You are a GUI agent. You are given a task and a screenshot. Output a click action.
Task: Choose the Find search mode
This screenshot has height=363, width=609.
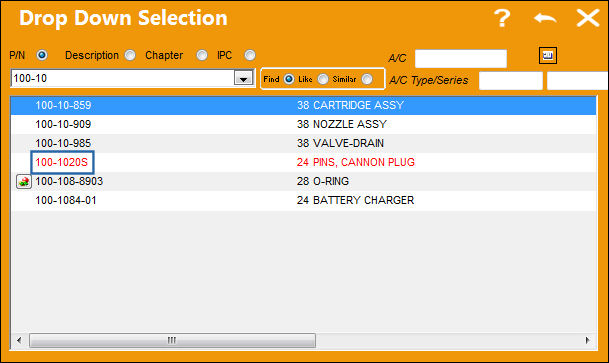pos(289,79)
